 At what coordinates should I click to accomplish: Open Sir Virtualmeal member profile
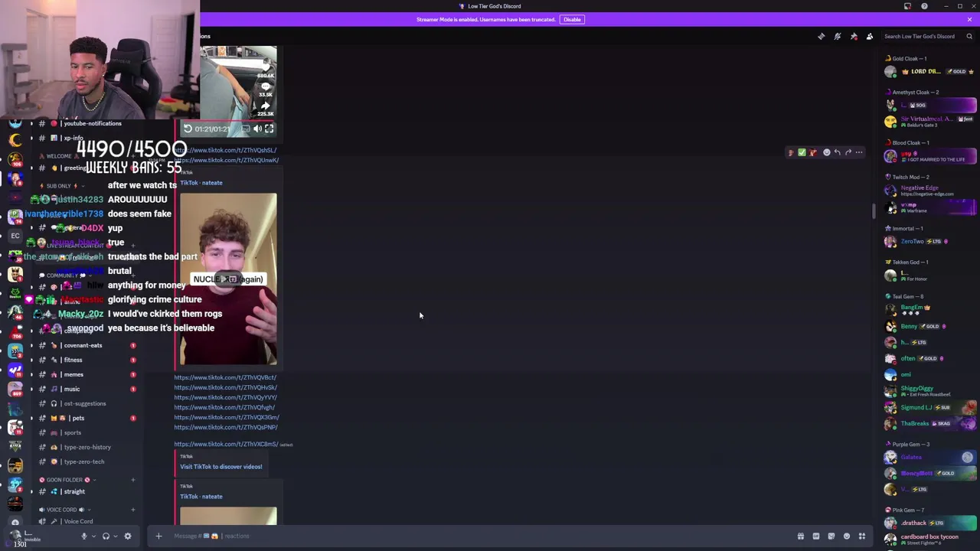click(x=930, y=121)
